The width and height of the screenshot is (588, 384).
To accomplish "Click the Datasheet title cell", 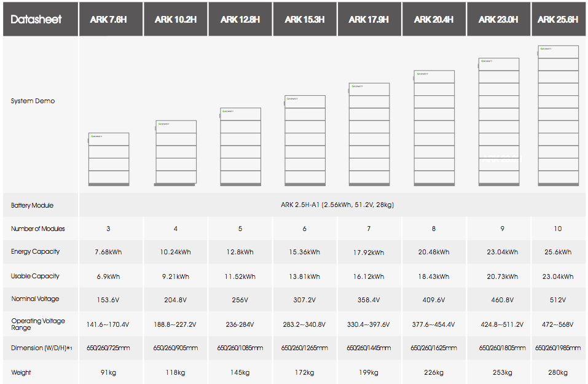I will [36, 20].
